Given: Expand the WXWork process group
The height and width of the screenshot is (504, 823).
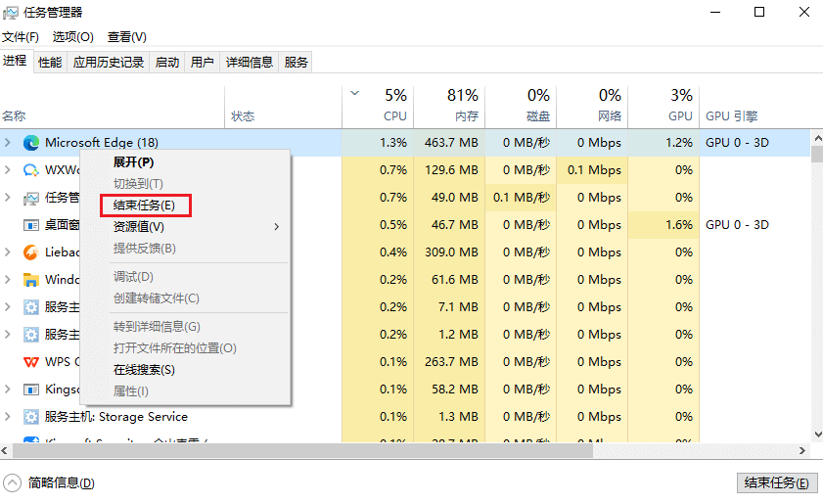Looking at the screenshot, I should (x=8, y=169).
